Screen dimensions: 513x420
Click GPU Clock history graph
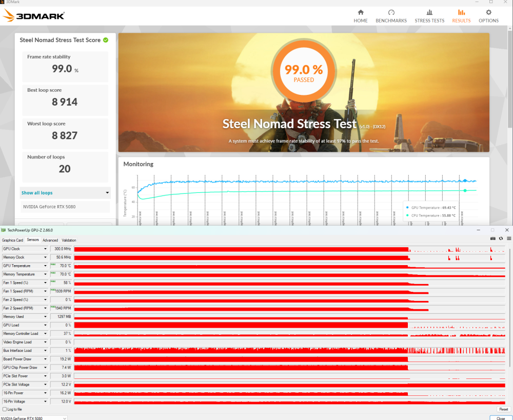point(289,249)
